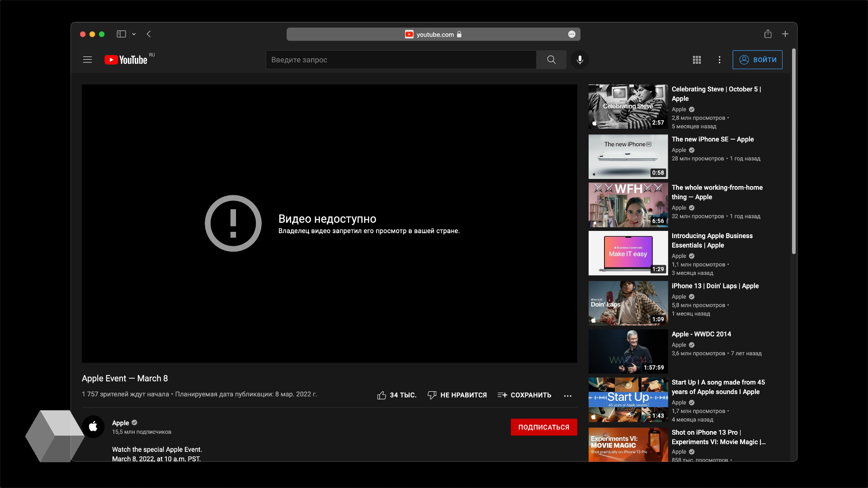Click the address bar page options ellipsis
The image size is (868, 488).
coord(571,34)
